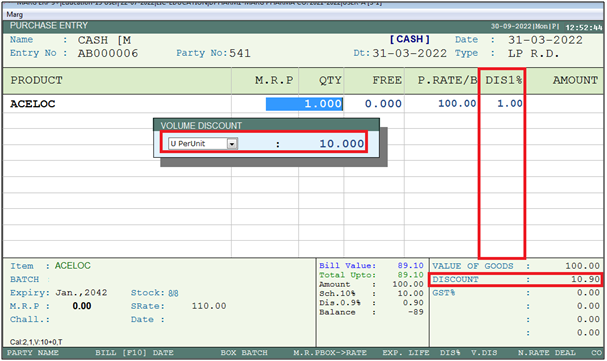607x361 pixels.
Task: Click the P.RATE value 100.00
Action: pyautogui.click(x=457, y=103)
